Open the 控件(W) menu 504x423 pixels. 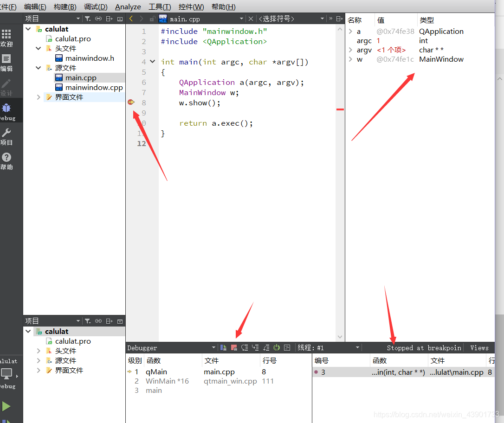coord(191,7)
